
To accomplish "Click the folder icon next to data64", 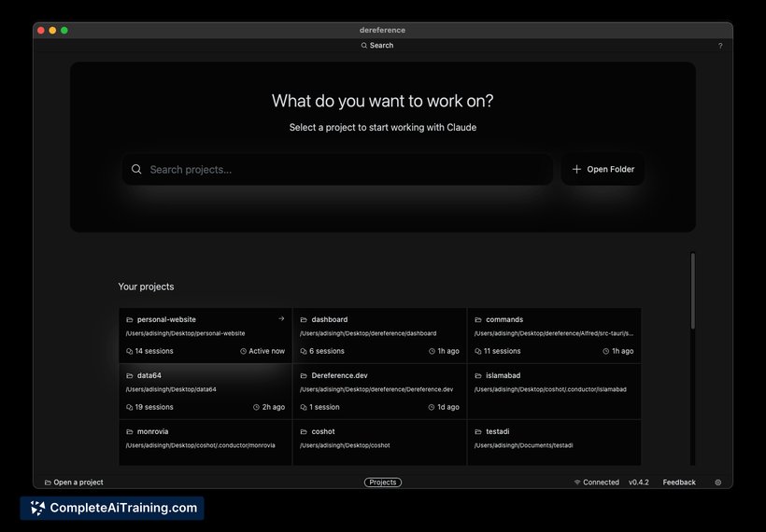I will (130, 376).
